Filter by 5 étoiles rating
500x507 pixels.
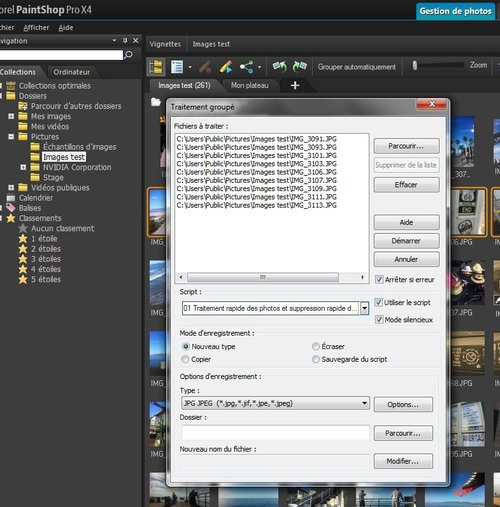click(46, 279)
